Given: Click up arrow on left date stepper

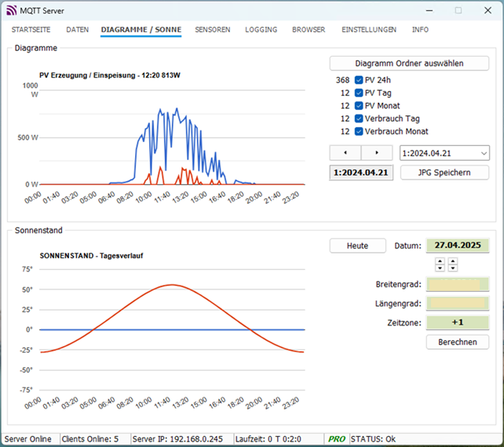Looking at the screenshot, I should (440, 261).
